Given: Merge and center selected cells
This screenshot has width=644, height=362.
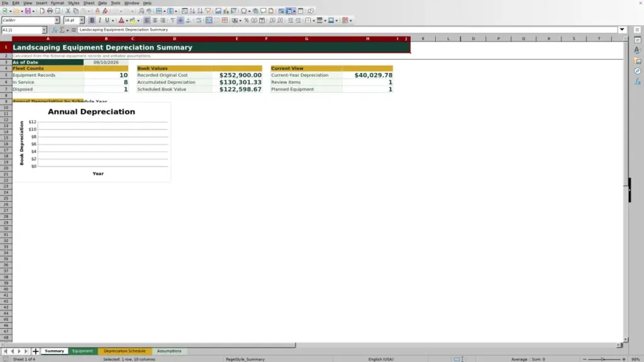Looking at the screenshot, I should [x=209, y=21].
